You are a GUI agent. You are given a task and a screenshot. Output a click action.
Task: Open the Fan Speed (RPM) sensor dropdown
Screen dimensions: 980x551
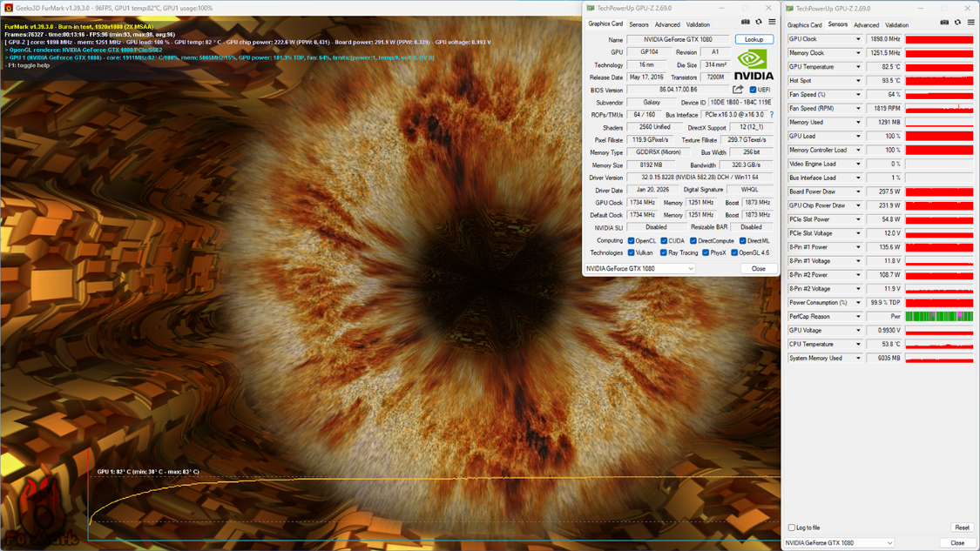coord(858,108)
